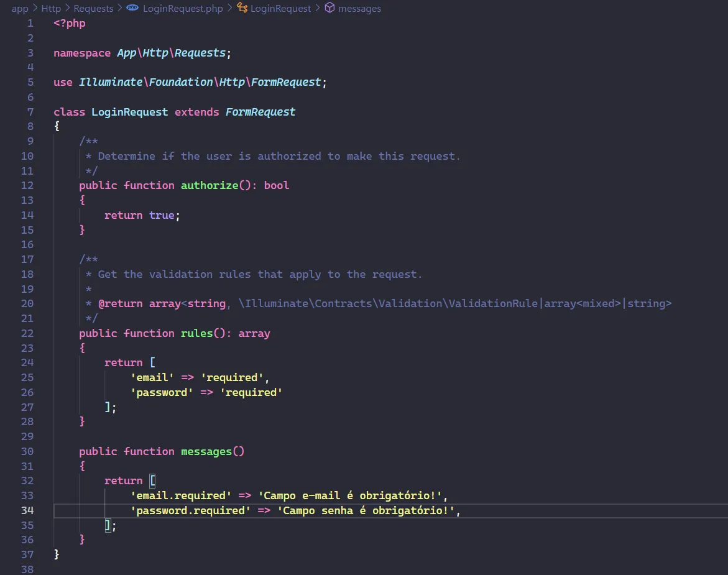
Task: Click the authorize function name
Action: [x=209, y=185]
